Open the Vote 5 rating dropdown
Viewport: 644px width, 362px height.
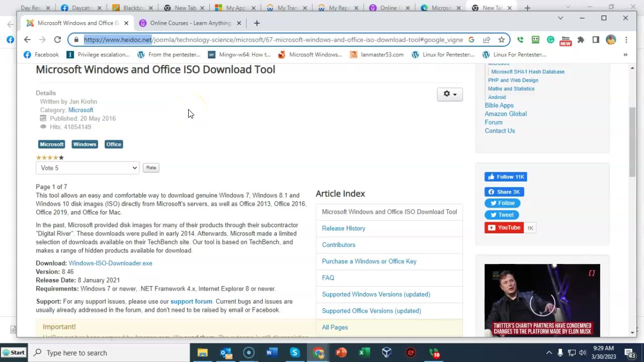(88, 168)
